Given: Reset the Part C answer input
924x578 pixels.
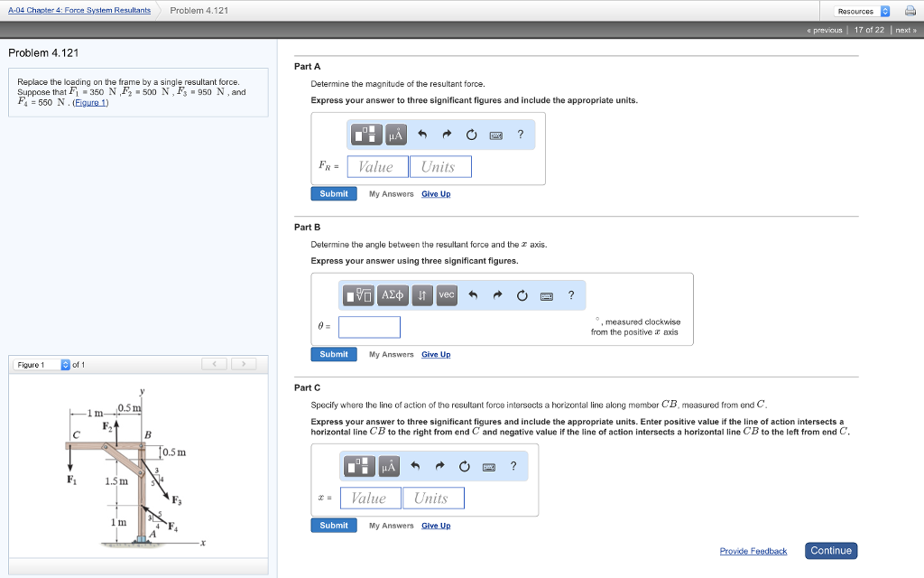Looking at the screenshot, I should point(464,466).
